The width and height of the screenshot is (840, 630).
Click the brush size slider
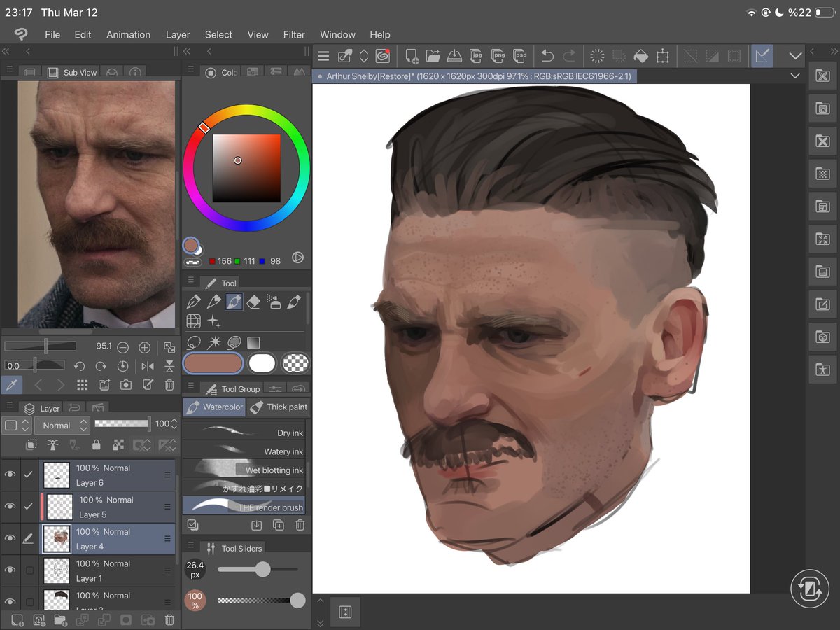[x=258, y=569]
